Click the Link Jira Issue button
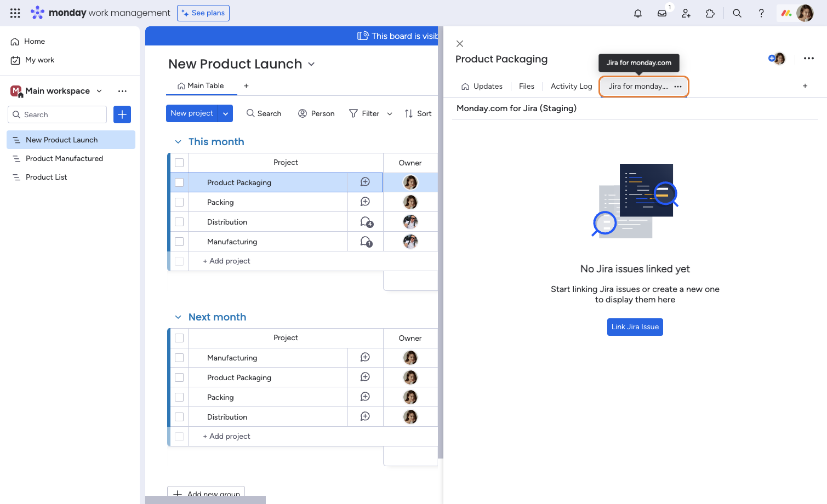The image size is (827, 504). pyautogui.click(x=635, y=327)
